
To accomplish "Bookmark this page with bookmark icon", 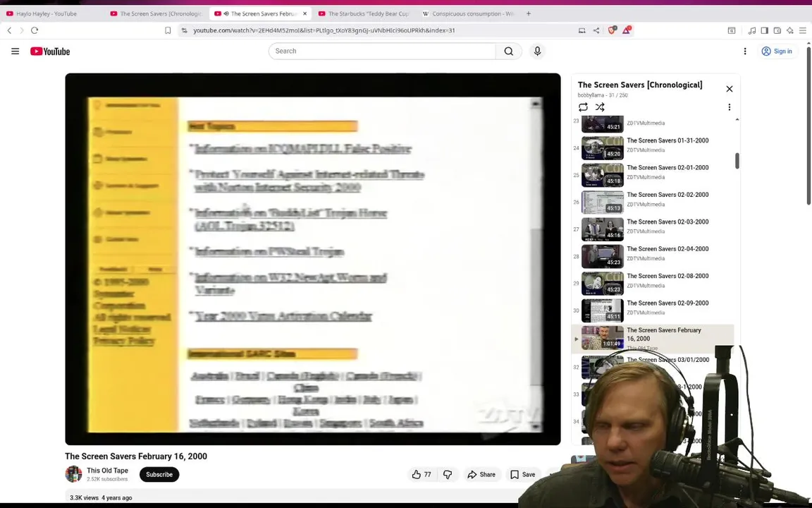I will [168, 30].
